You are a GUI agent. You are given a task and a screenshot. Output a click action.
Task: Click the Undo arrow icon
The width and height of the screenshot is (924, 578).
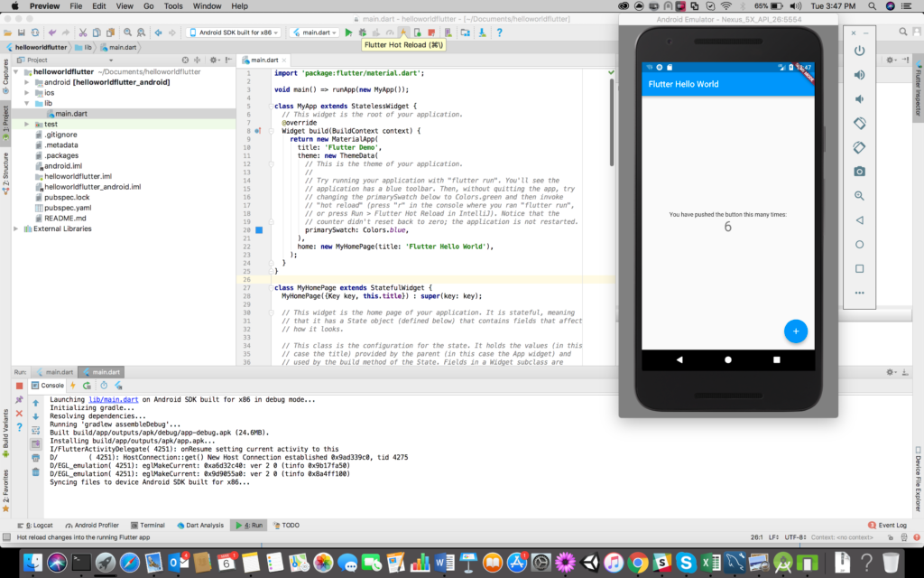(x=51, y=33)
